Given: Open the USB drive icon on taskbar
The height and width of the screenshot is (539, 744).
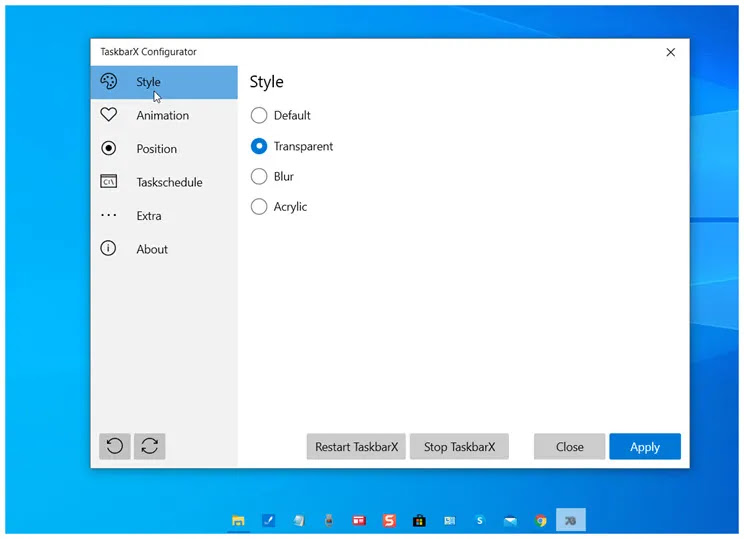Looking at the screenshot, I should pyautogui.click(x=329, y=520).
